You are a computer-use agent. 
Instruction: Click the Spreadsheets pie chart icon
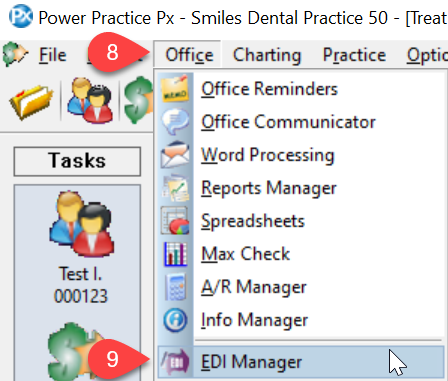coord(175,221)
